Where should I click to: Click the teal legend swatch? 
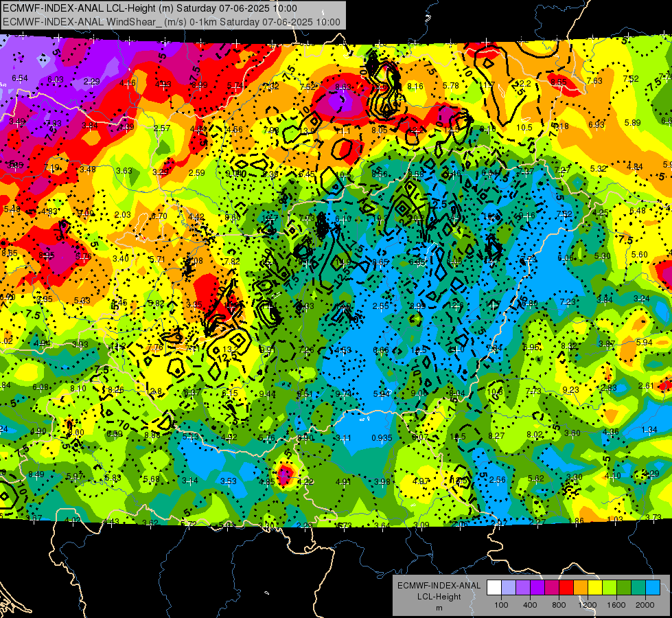coord(638,588)
